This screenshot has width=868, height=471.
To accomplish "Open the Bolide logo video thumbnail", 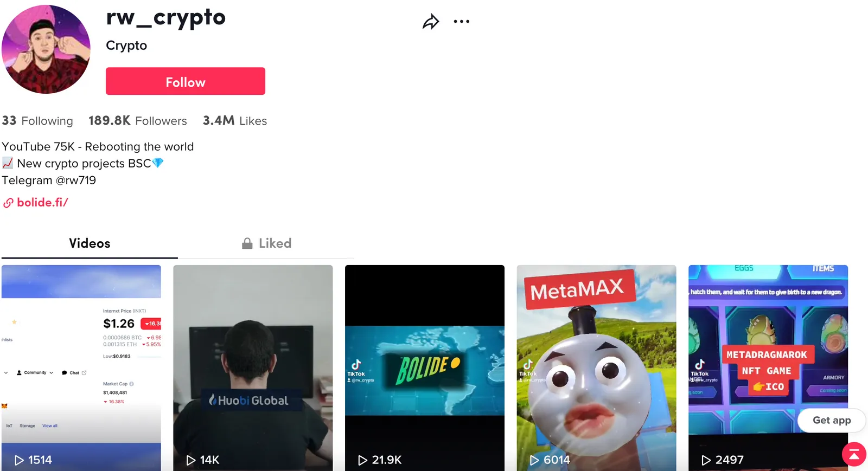I will 425,367.
